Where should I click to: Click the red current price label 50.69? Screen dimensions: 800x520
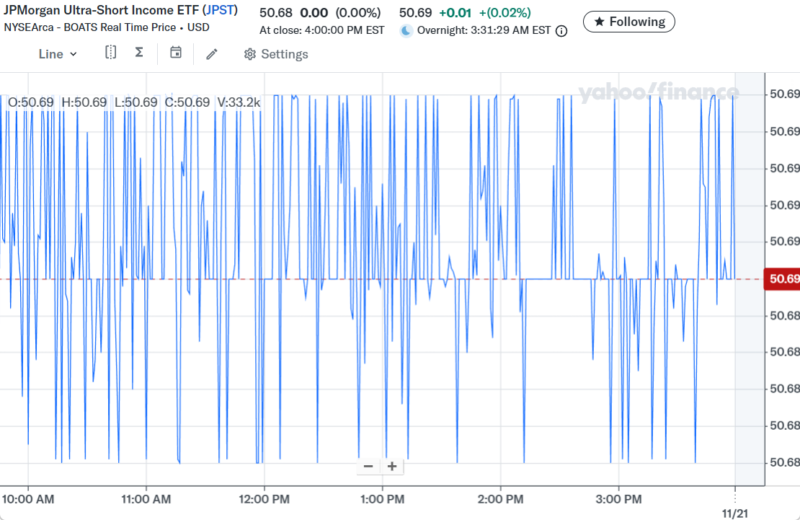(x=780, y=278)
